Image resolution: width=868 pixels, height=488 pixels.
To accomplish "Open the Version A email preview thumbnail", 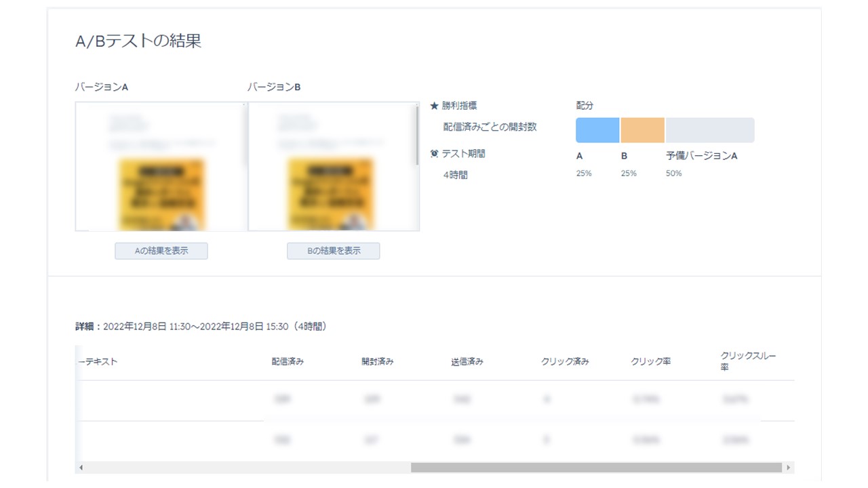I will tap(161, 167).
